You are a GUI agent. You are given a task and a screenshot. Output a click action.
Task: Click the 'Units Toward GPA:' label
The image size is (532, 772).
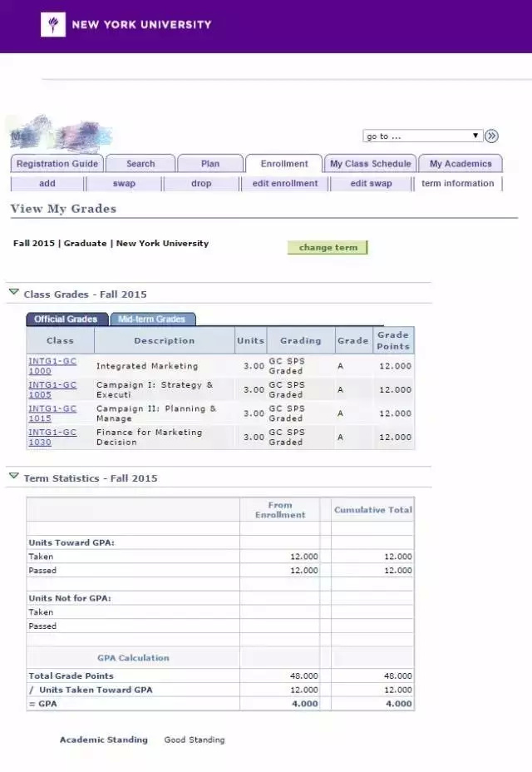click(71, 542)
